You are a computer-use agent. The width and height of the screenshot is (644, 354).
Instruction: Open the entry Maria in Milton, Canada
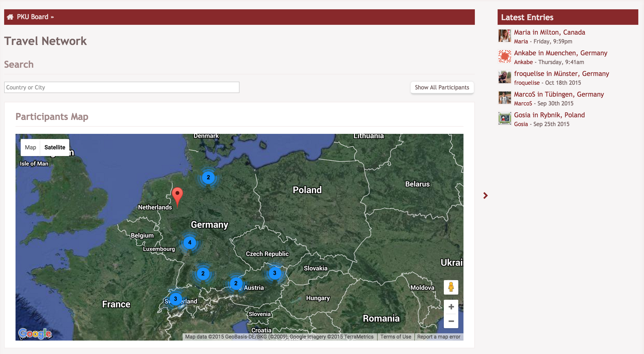point(550,32)
